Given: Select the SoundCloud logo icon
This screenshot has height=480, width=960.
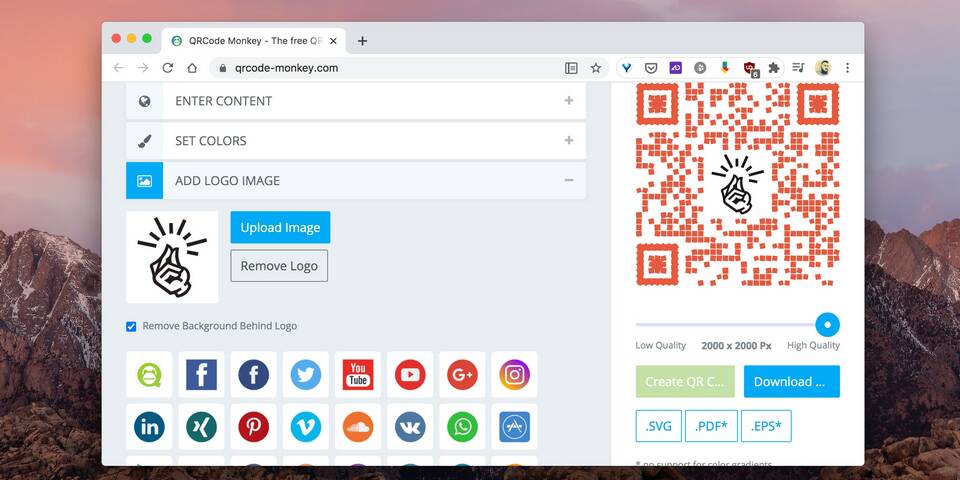Looking at the screenshot, I should (358, 427).
